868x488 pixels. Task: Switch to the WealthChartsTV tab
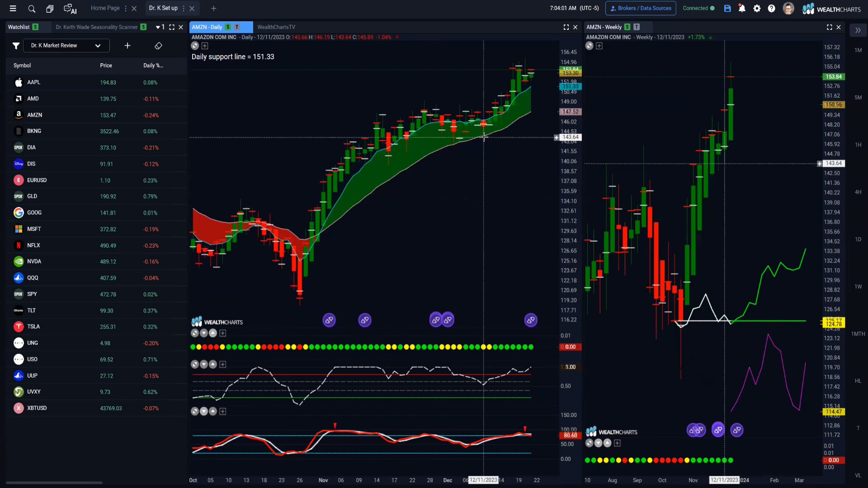(x=276, y=27)
